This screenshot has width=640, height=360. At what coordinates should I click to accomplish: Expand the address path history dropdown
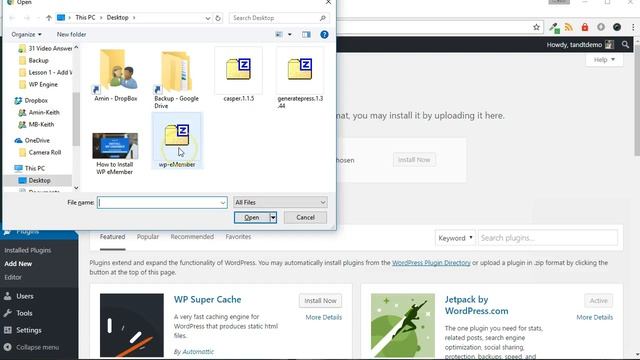click(208, 18)
